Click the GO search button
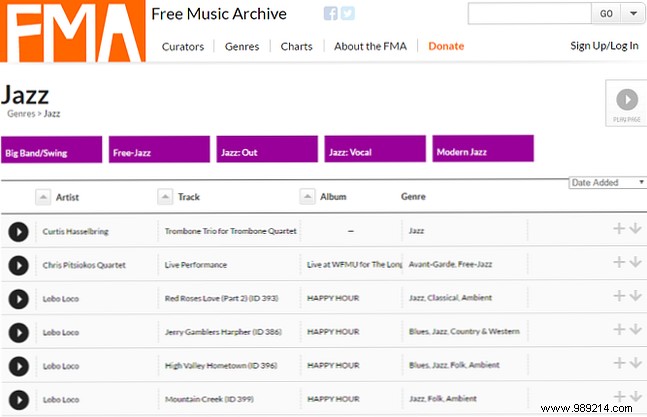Screen dimensions: 647x417 [606, 14]
